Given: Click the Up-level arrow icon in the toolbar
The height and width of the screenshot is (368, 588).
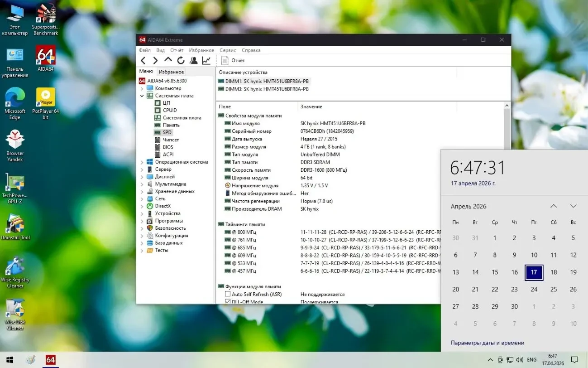Looking at the screenshot, I should (168, 60).
